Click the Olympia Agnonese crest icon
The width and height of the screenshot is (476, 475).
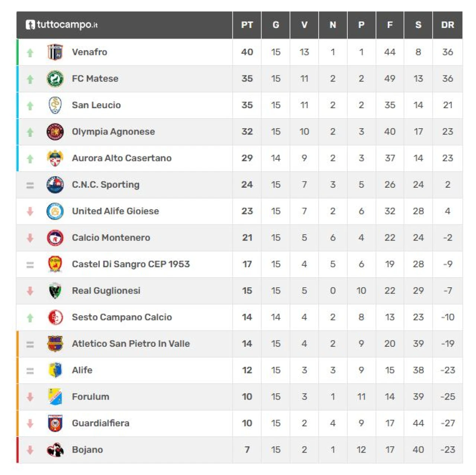point(55,132)
